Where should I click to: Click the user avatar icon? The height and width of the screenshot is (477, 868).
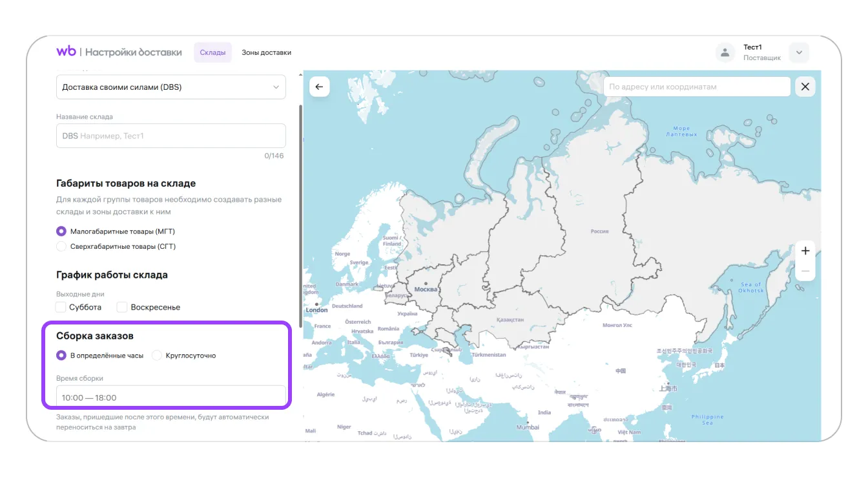pos(725,53)
